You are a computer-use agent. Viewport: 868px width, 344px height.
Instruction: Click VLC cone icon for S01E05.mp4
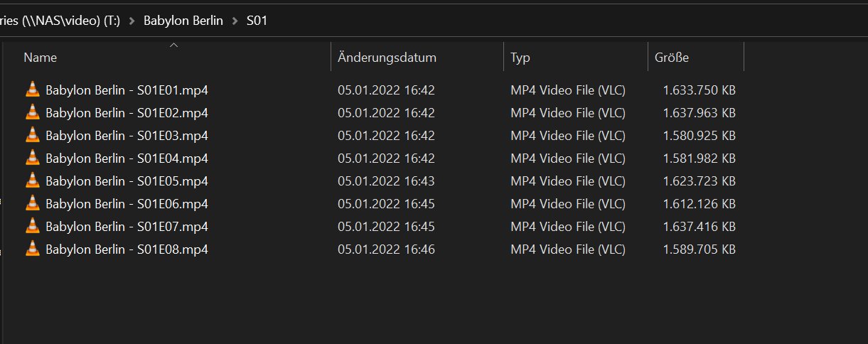tap(33, 181)
